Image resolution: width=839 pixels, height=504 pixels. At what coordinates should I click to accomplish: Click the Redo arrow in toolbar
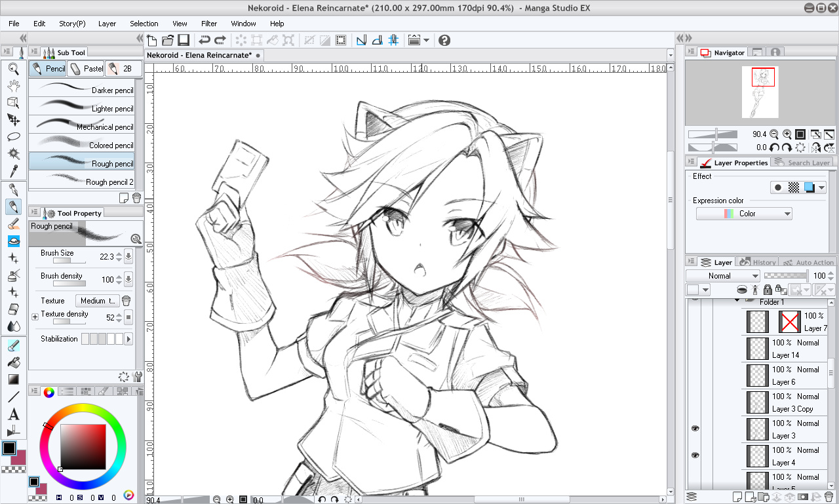click(220, 40)
